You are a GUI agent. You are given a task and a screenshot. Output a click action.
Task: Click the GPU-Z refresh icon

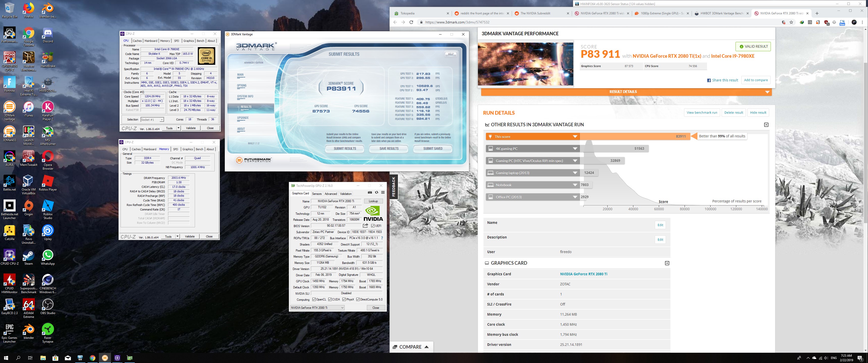click(376, 193)
